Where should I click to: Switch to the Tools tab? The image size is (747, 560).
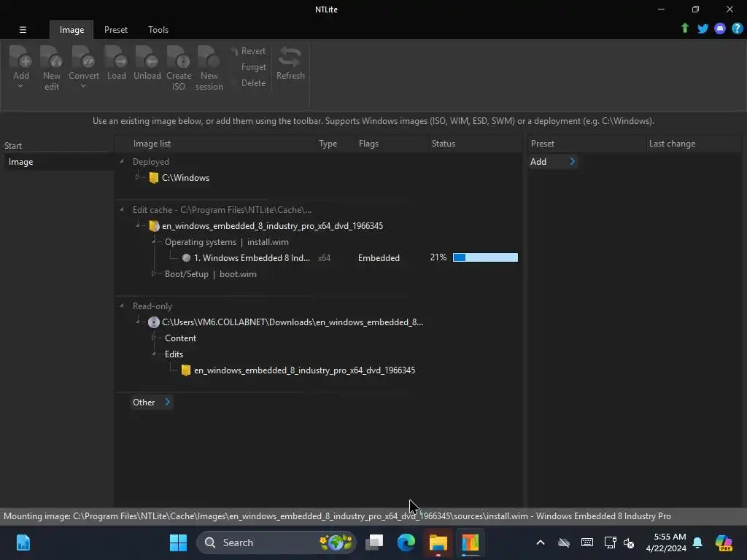tap(158, 29)
